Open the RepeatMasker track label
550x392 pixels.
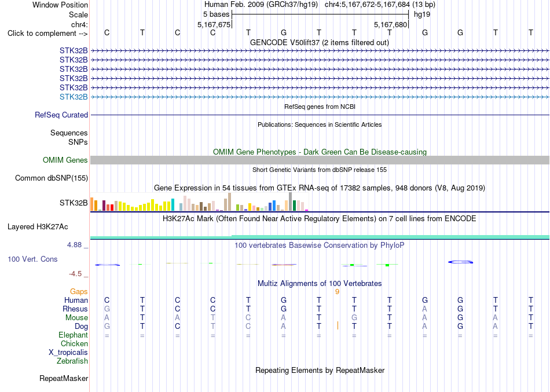(x=64, y=378)
